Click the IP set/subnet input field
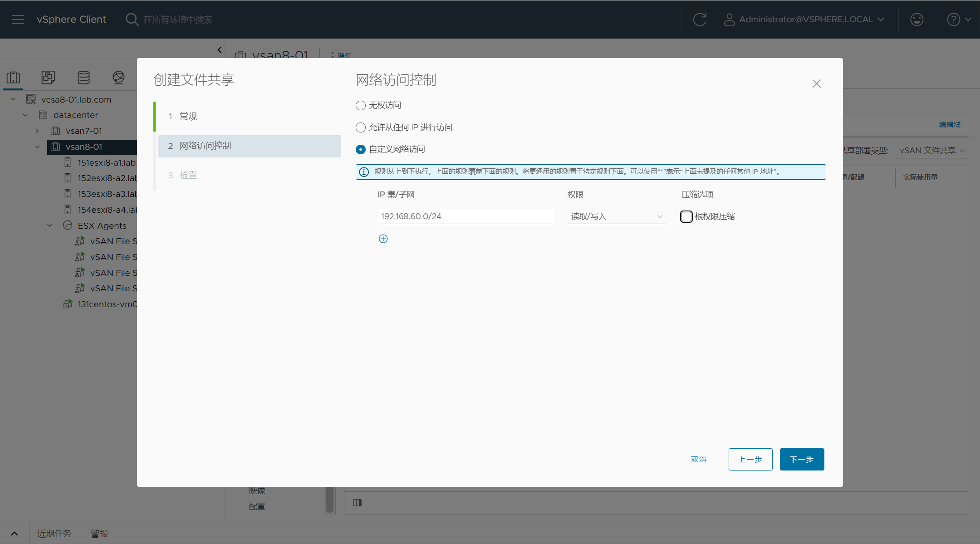The height and width of the screenshot is (544, 980). click(x=465, y=216)
